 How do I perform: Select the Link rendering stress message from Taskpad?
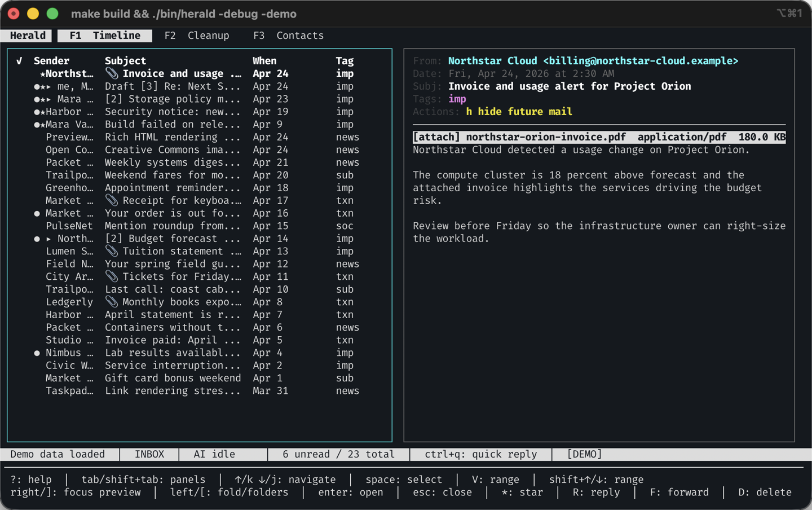pos(200,391)
